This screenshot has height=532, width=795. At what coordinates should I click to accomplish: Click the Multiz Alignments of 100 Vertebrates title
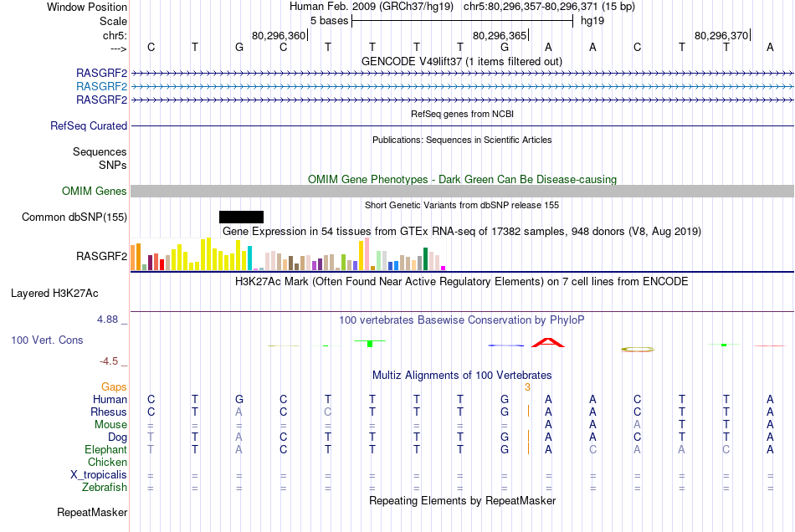tap(462, 375)
